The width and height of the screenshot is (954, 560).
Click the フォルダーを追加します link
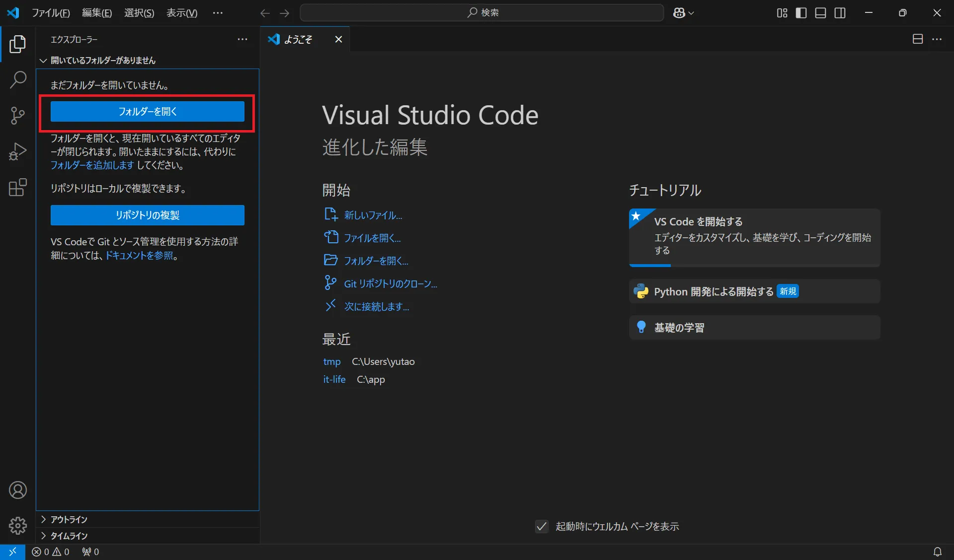click(92, 165)
